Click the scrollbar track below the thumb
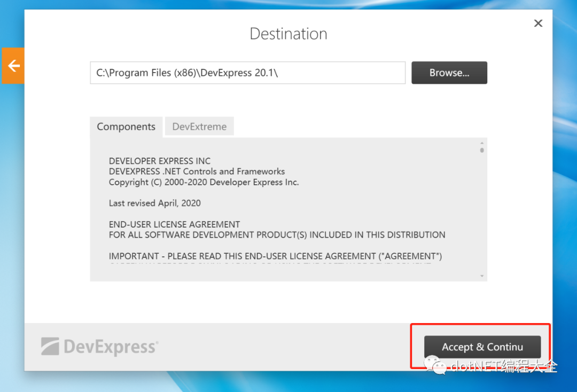This screenshot has width=577, height=392. pyautogui.click(x=481, y=214)
